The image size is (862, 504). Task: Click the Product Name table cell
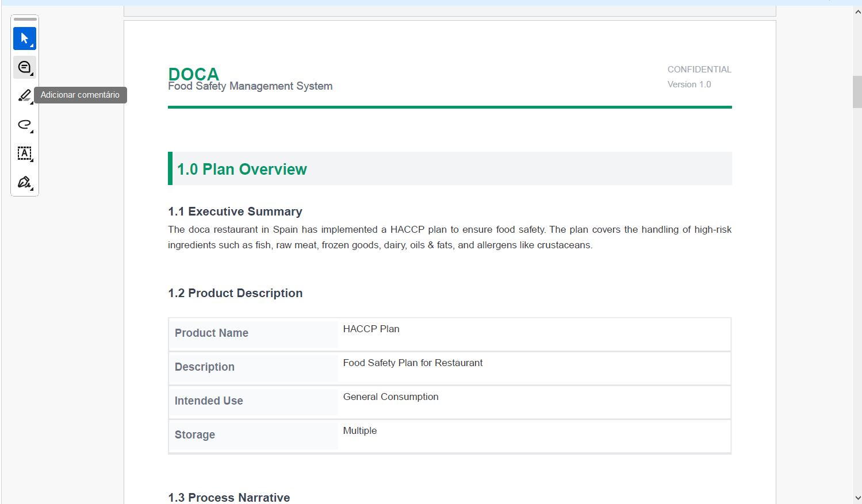tap(211, 333)
